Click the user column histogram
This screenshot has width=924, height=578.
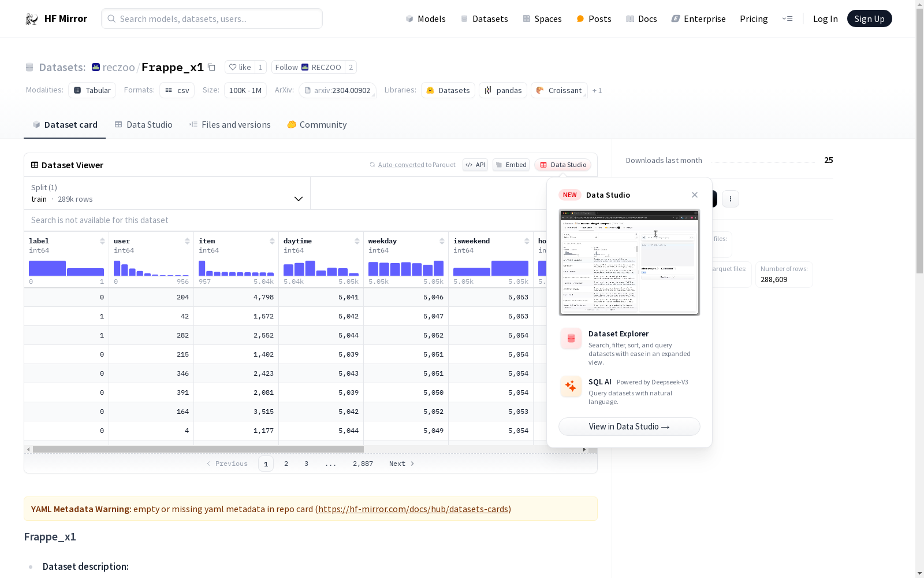[x=151, y=268]
